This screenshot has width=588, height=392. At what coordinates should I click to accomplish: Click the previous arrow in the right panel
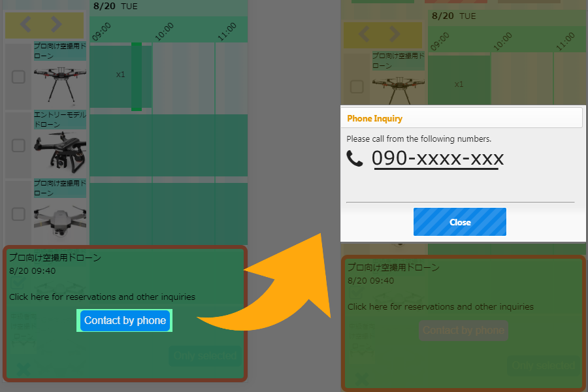click(x=364, y=35)
